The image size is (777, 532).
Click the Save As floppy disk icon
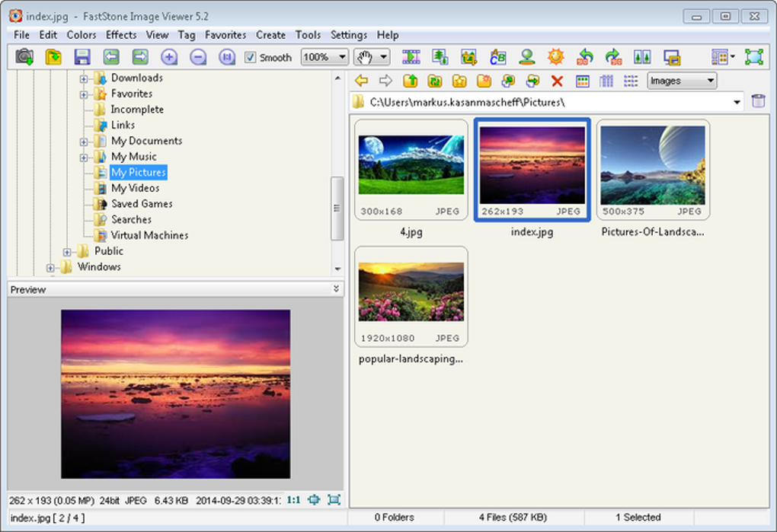[x=82, y=57]
